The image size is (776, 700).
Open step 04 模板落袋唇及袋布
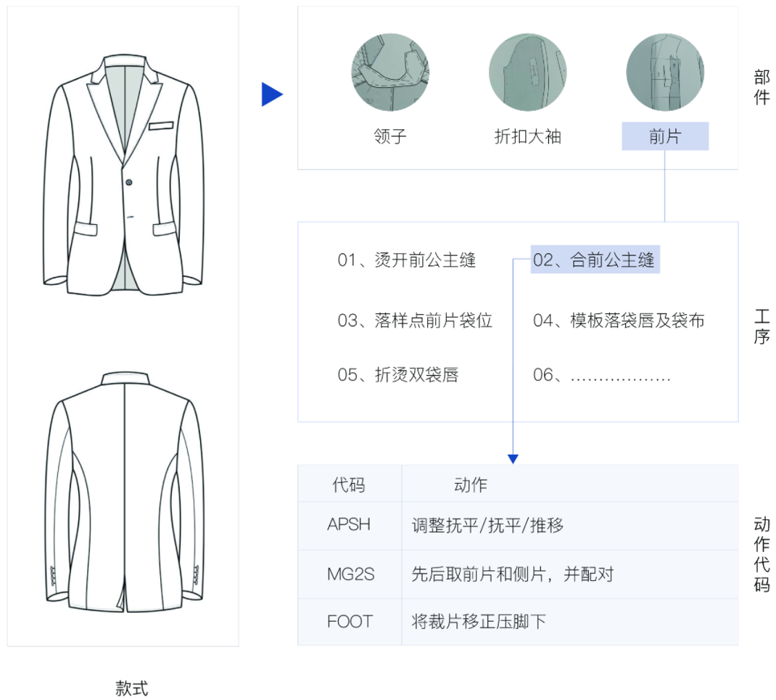[x=619, y=321]
